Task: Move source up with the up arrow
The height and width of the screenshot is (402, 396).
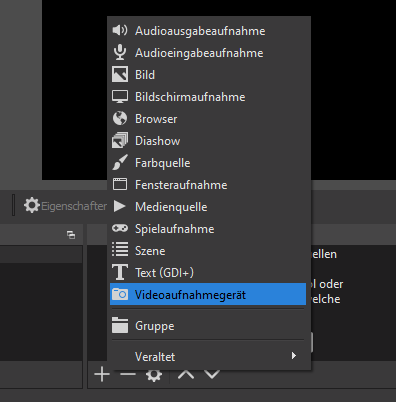Action: pyautogui.click(x=186, y=375)
